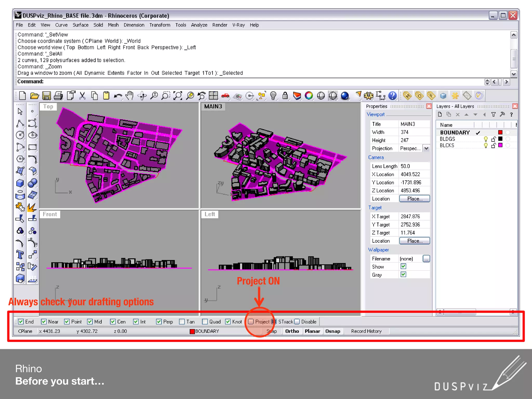Click the Print icon
532x399 pixels.
coord(58,96)
